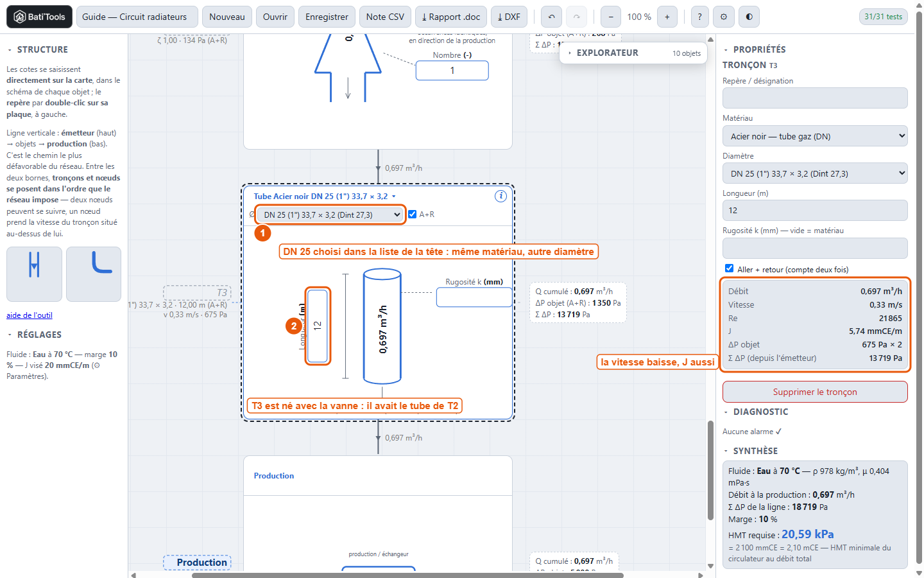Click Enregistrer in the toolbar
This screenshot has height=578, width=924.
[x=327, y=17]
